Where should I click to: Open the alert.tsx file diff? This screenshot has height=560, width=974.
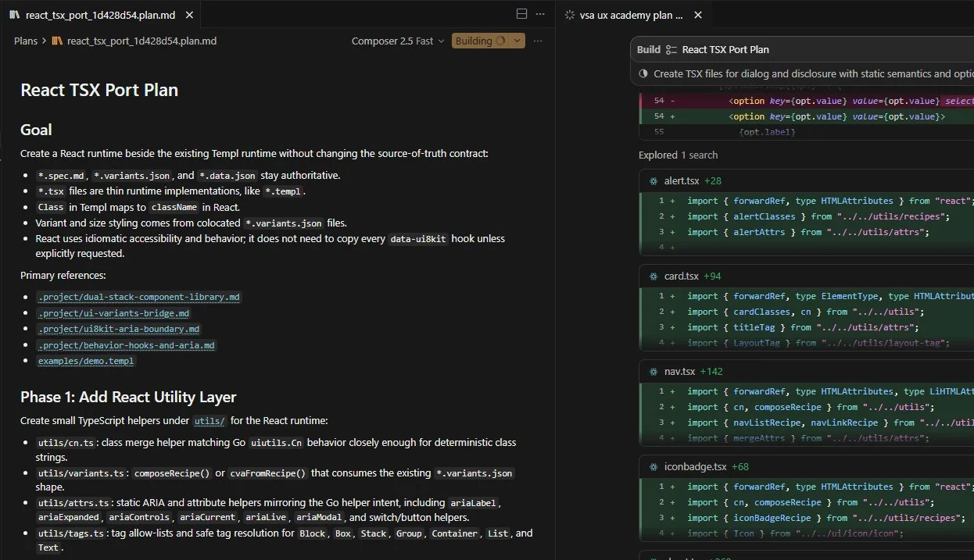682,180
